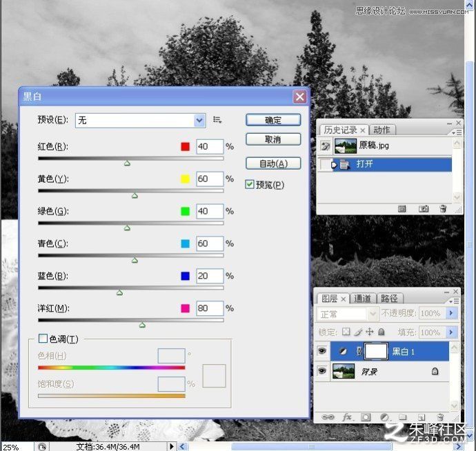Toggle history brush source box for 打开
This screenshot has height=451, width=476.
point(326,165)
